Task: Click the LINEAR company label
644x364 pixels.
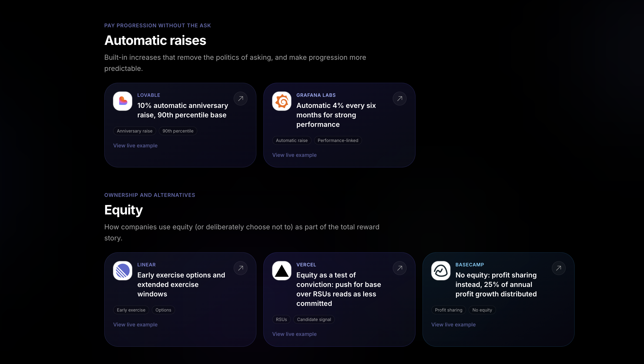Action: 146,265
